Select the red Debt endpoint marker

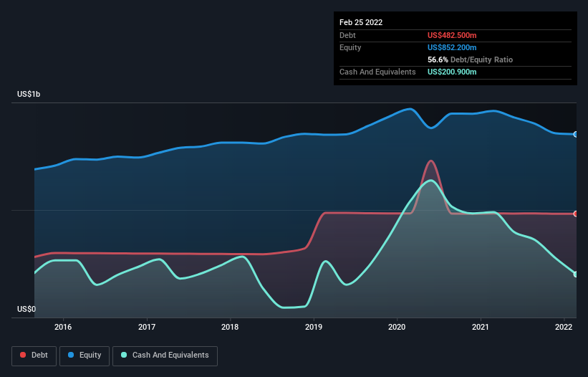click(576, 214)
